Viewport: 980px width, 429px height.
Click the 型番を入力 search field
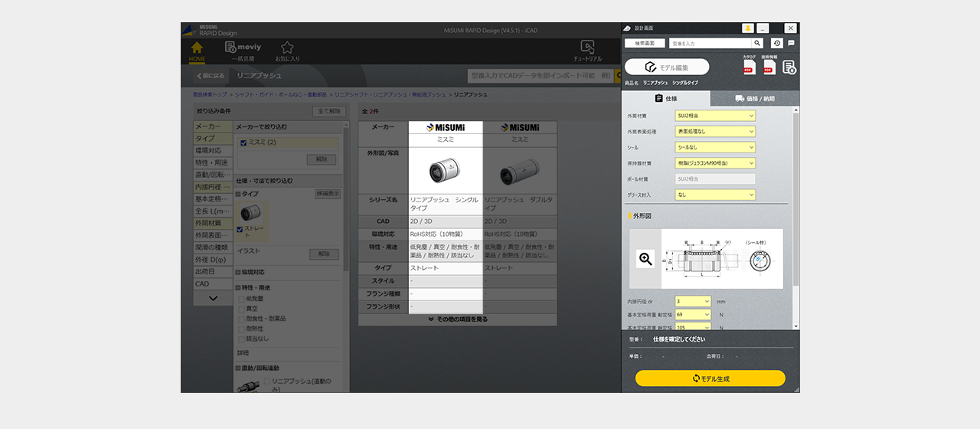coord(709,44)
